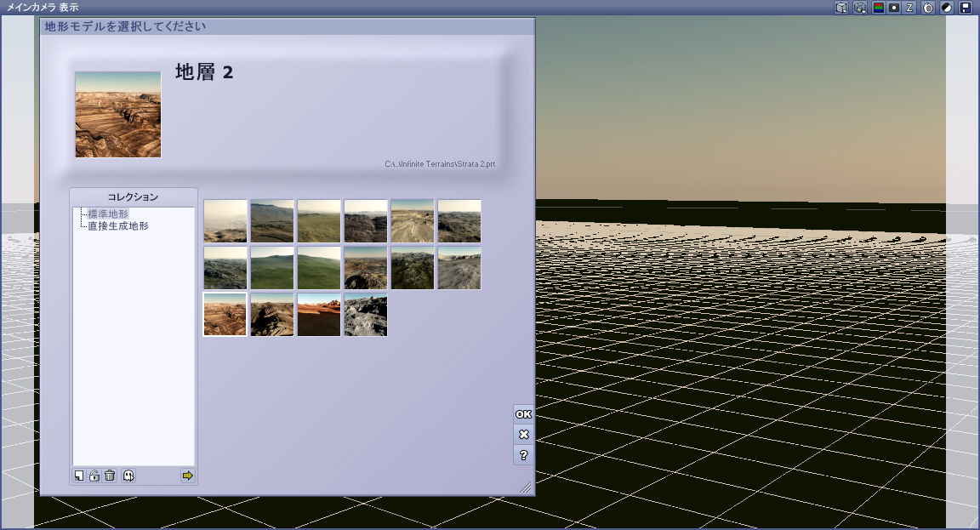Select the 直接生成地形 collection
The width and height of the screenshot is (980, 530).
(x=118, y=225)
